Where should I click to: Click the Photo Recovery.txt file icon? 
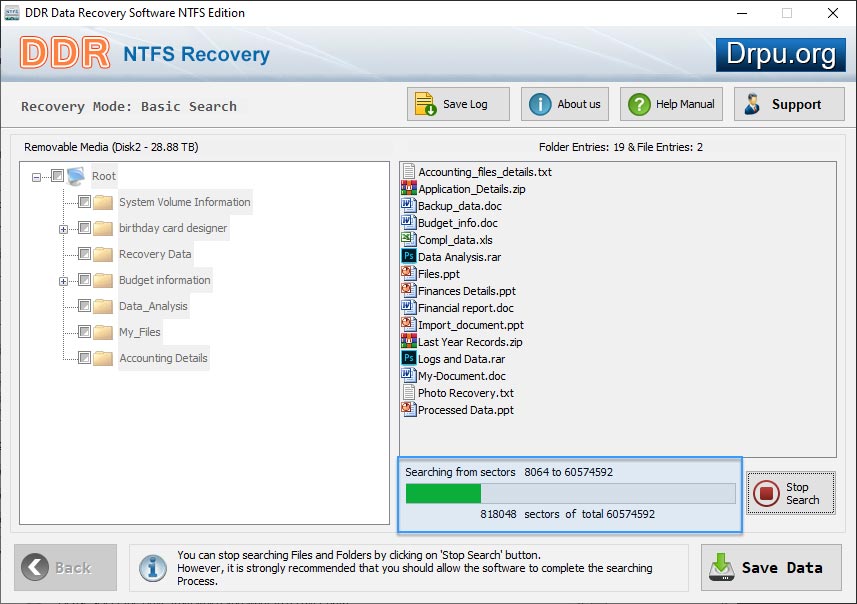[x=408, y=392]
